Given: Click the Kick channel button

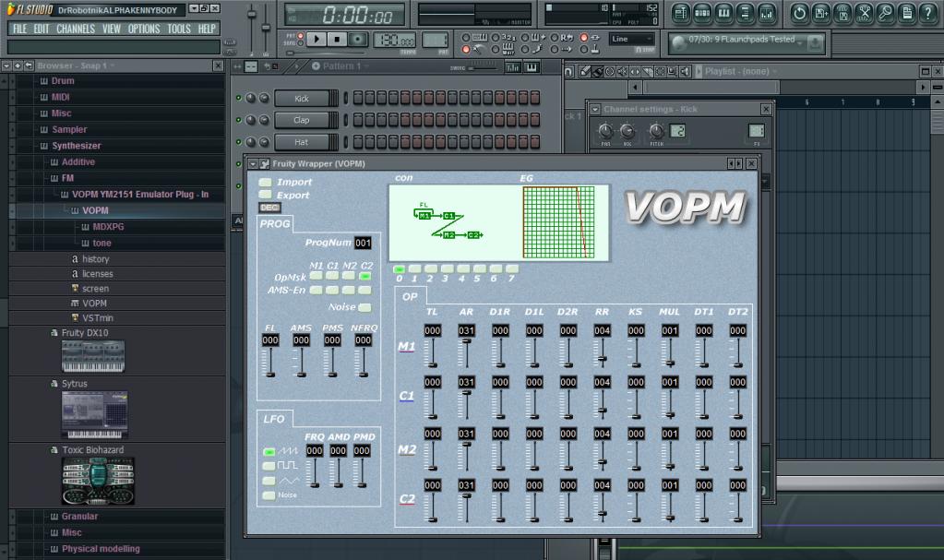Looking at the screenshot, I should point(302,99).
